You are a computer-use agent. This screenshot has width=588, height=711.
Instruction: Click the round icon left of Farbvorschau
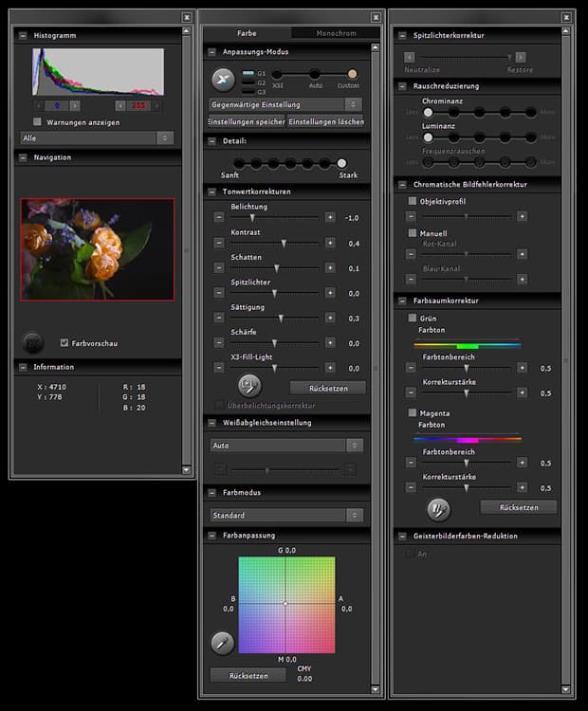coord(33,342)
